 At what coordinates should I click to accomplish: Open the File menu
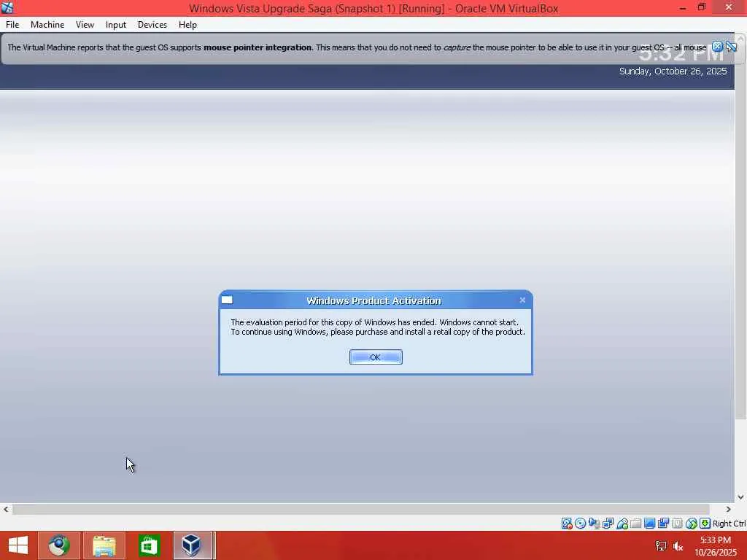(x=12, y=25)
